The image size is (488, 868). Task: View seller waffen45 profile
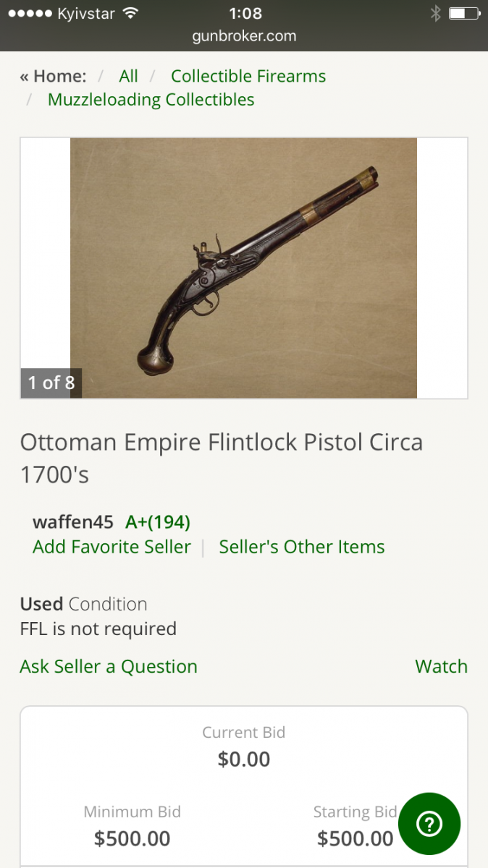(73, 522)
